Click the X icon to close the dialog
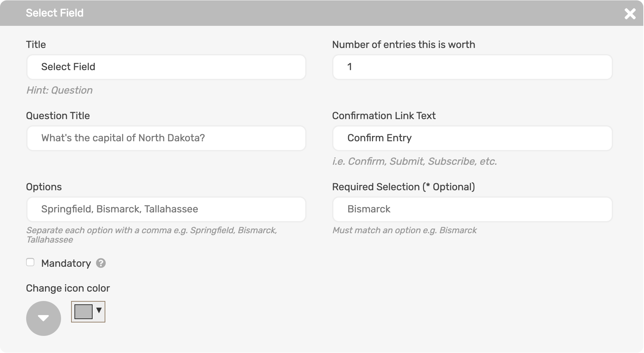 (630, 14)
